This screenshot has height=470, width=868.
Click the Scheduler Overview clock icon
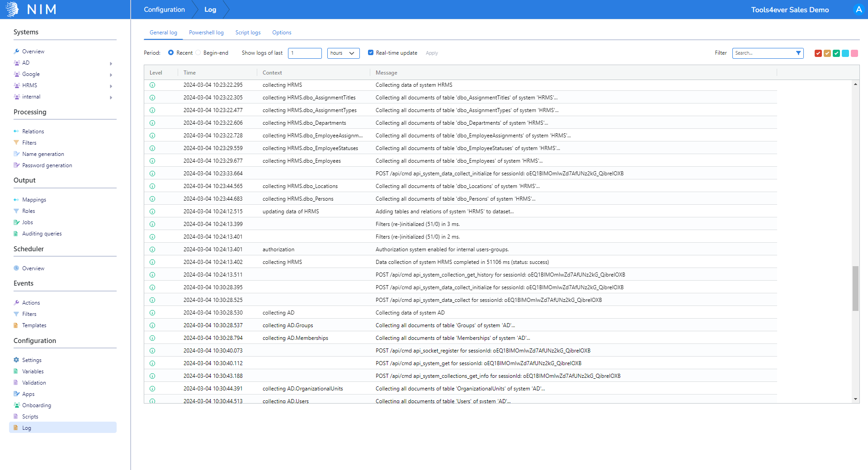coord(17,268)
